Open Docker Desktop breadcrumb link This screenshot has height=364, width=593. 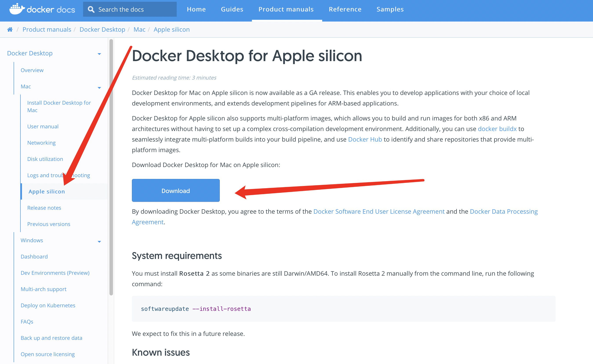pos(102,29)
